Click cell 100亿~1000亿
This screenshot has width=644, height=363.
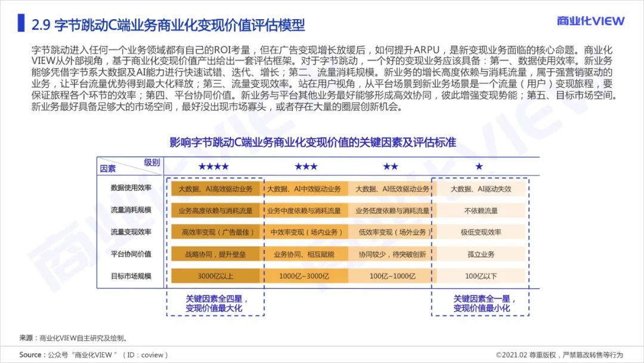(x=392, y=276)
